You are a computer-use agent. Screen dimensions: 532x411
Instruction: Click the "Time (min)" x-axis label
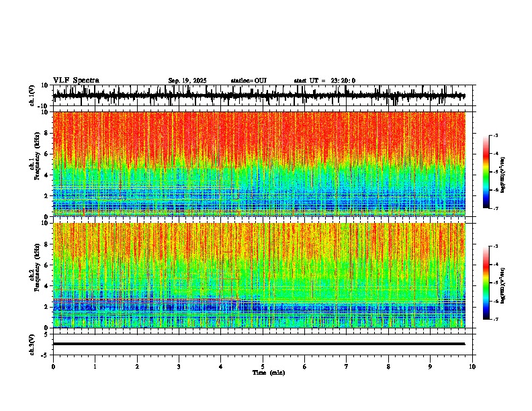[x=269, y=373]
